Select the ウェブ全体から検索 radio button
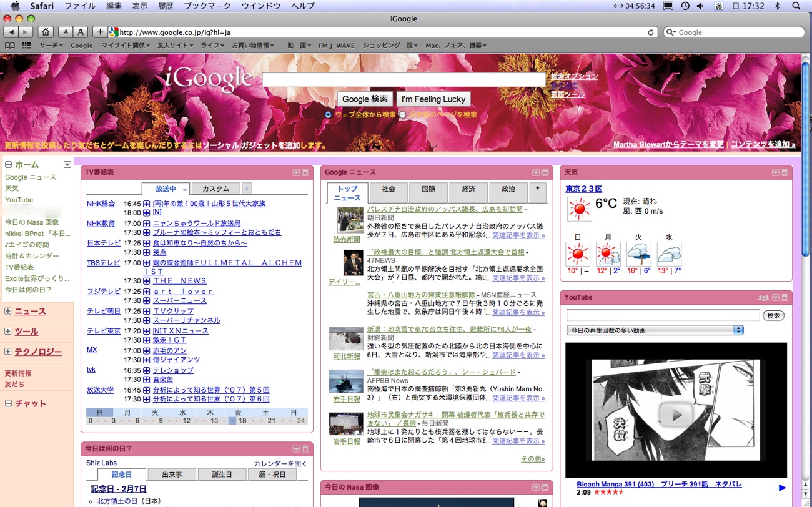Image resolution: width=812 pixels, height=507 pixels. 329,115
